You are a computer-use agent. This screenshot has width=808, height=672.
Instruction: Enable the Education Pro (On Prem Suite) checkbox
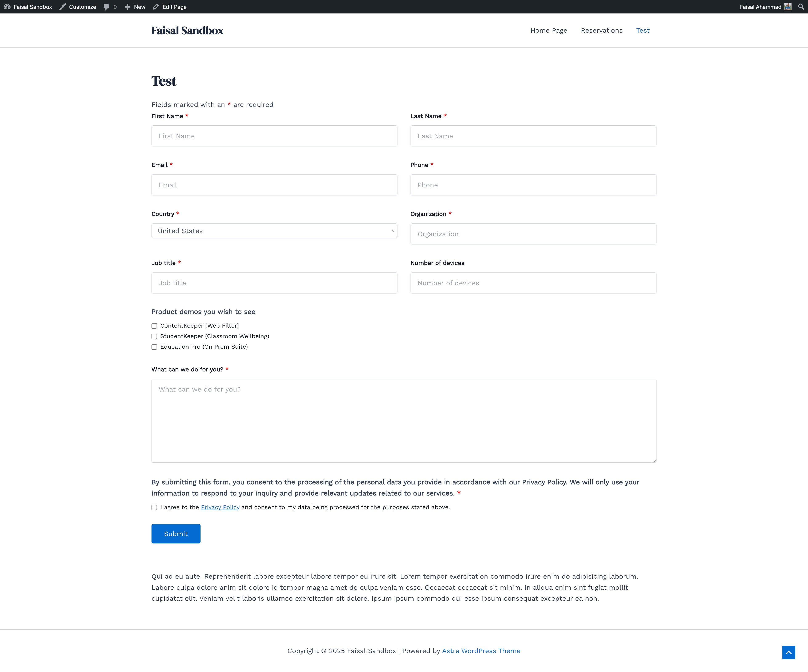click(x=154, y=347)
